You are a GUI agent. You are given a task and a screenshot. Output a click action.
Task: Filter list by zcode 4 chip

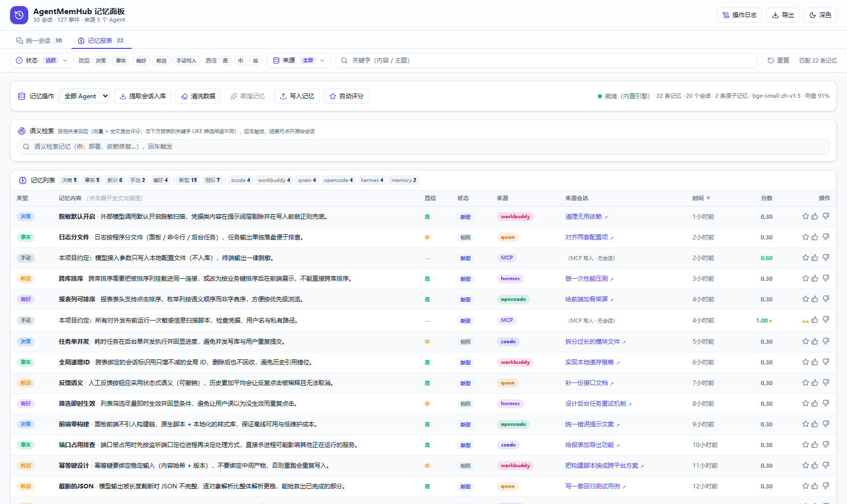click(240, 180)
